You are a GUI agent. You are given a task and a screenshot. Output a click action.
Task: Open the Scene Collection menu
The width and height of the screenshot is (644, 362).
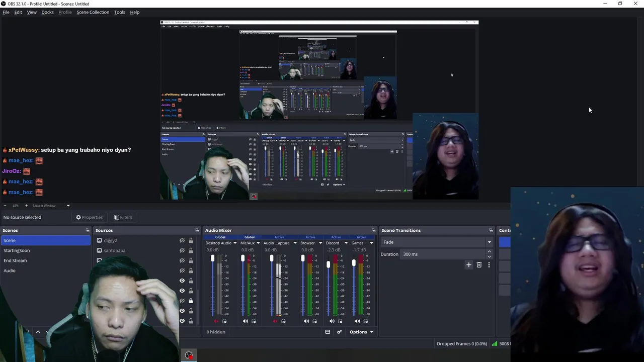click(x=93, y=12)
